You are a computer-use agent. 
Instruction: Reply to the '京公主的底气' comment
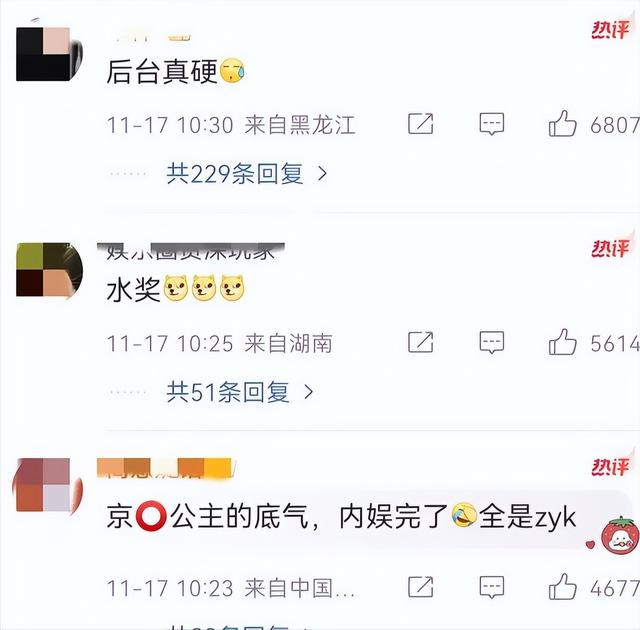[491, 587]
